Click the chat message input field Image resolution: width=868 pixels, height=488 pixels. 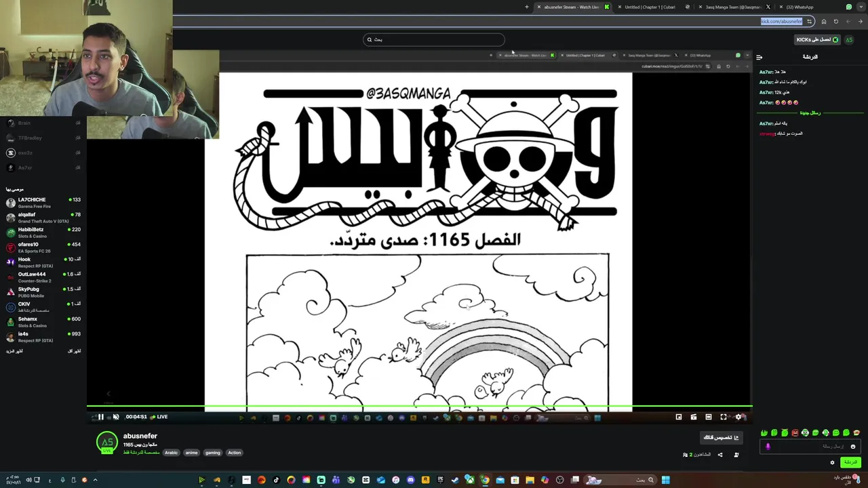[810, 447]
